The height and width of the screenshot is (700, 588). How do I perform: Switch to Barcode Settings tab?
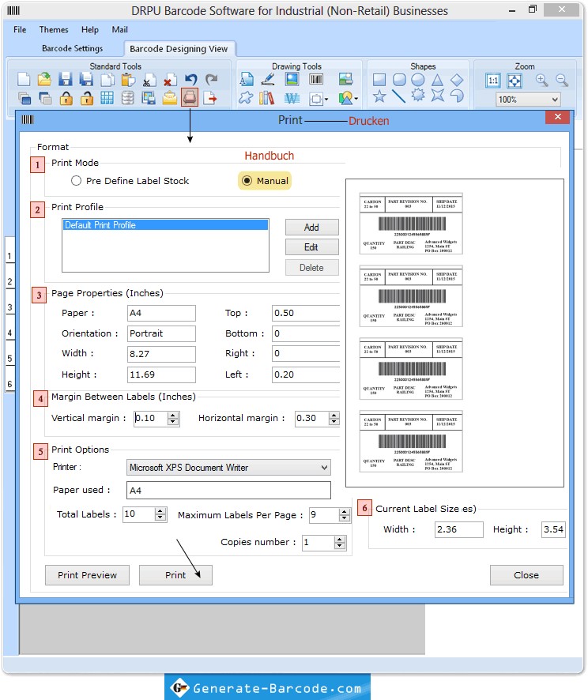73,48
